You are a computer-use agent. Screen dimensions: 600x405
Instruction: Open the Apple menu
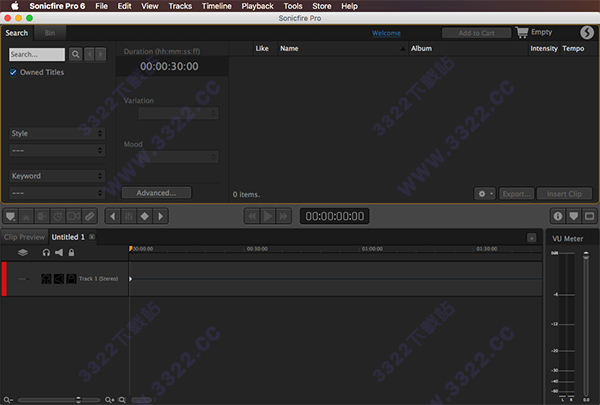pyautogui.click(x=15, y=6)
